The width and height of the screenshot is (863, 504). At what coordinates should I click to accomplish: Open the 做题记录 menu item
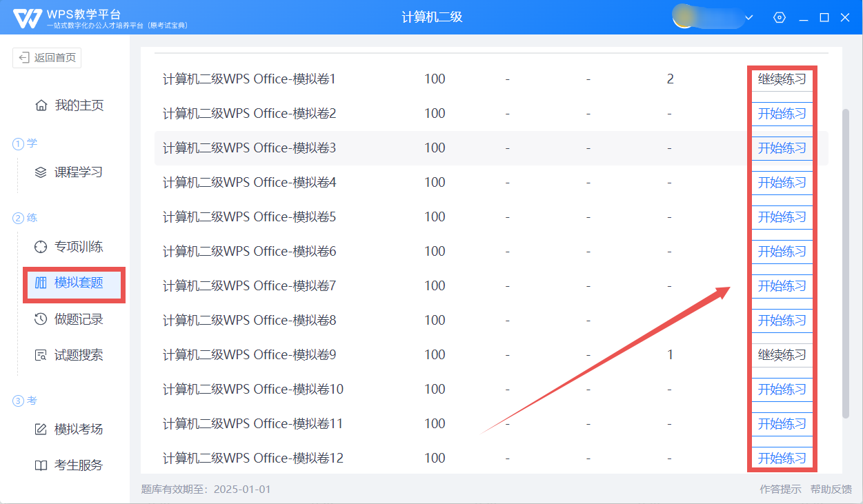click(x=79, y=319)
